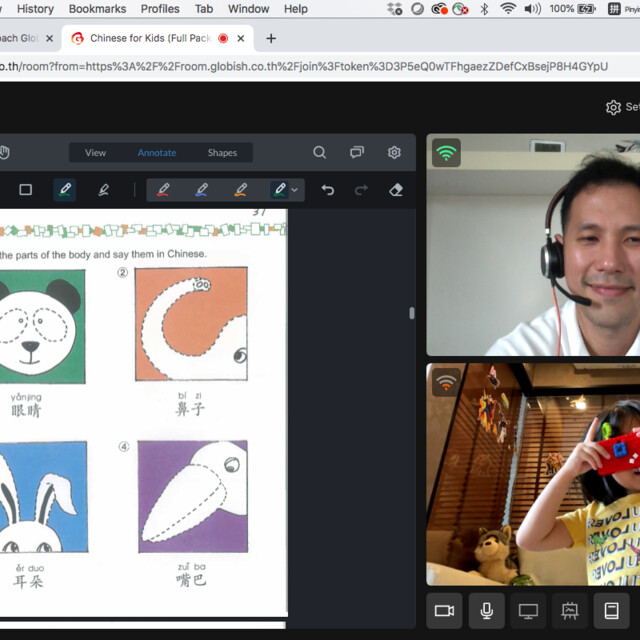Switch to the Shapes tab
The width and height of the screenshot is (640, 640).
[x=222, y=153]
